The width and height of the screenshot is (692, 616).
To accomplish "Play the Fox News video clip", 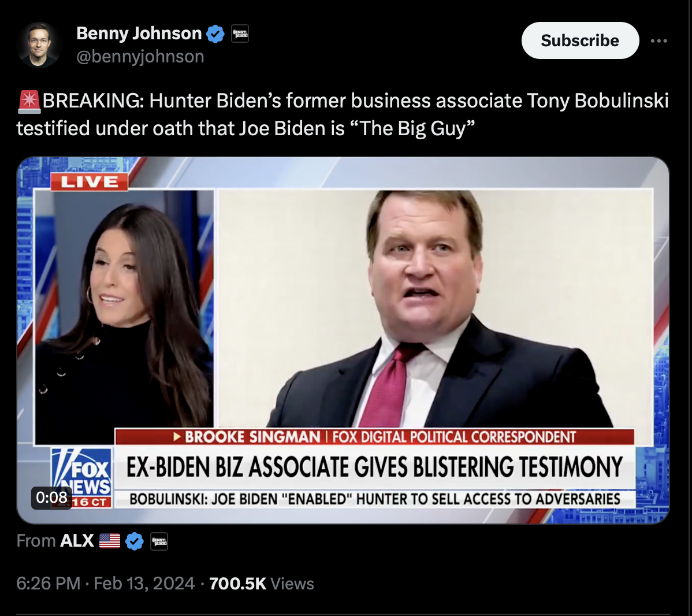I will tap(343, 340).
